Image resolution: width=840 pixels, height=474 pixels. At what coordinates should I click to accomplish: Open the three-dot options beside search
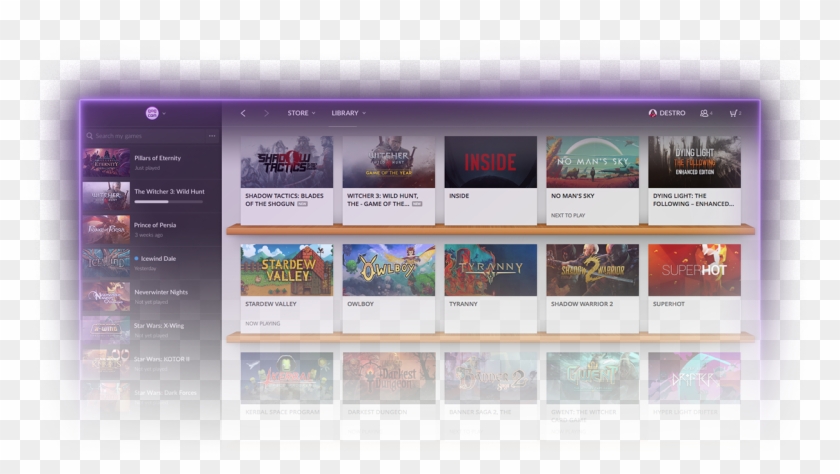point(212,135)
